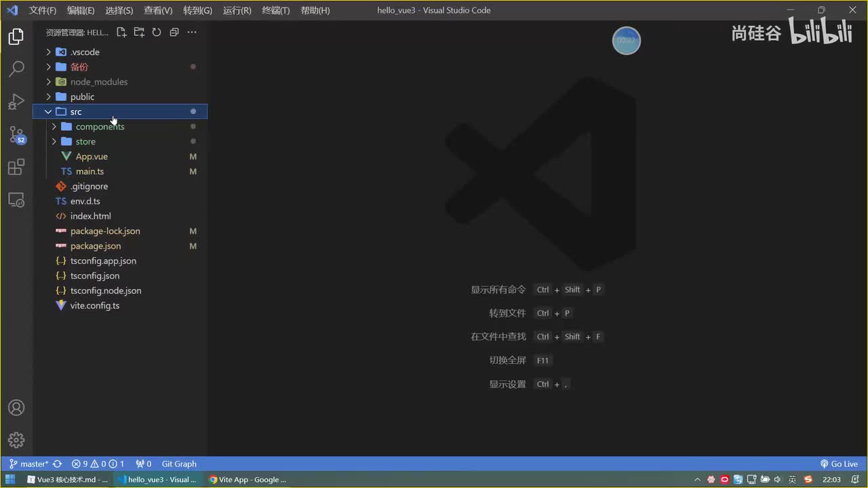868x488 pixels.
Task: Open the Manage gear icon
Action: coord(16,440)
